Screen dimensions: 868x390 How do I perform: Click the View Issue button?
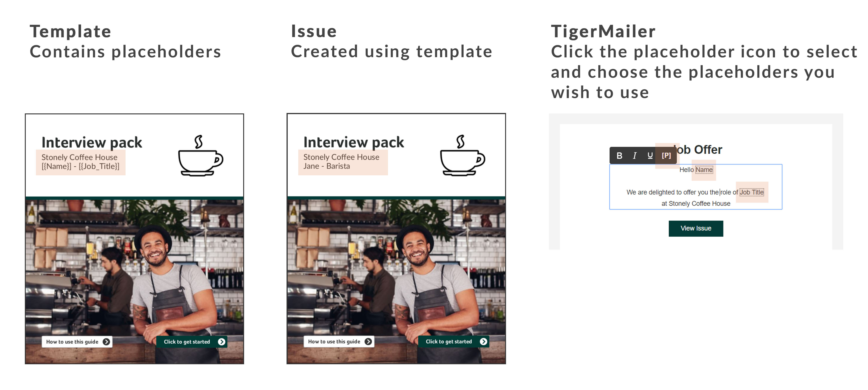coord(696,228)
